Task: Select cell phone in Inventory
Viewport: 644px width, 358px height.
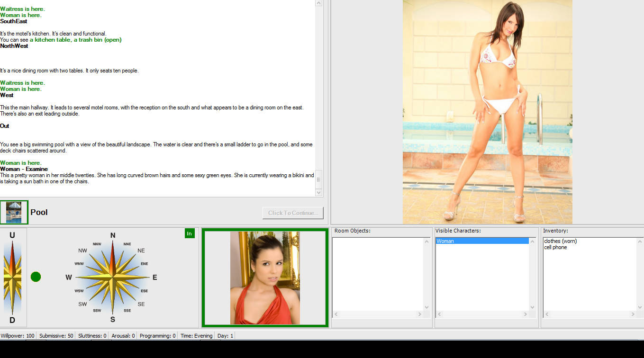Action: click(555, 247)
